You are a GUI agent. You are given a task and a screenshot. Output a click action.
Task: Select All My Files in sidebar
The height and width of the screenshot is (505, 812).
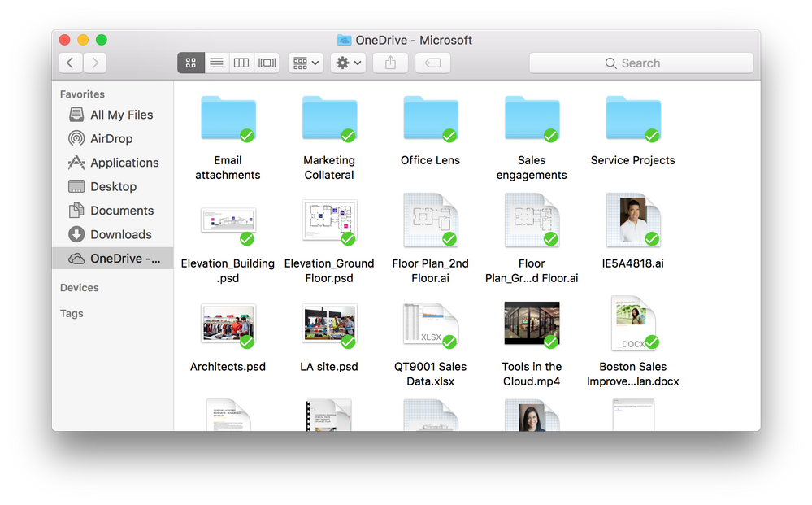click(x=113, y=115)
